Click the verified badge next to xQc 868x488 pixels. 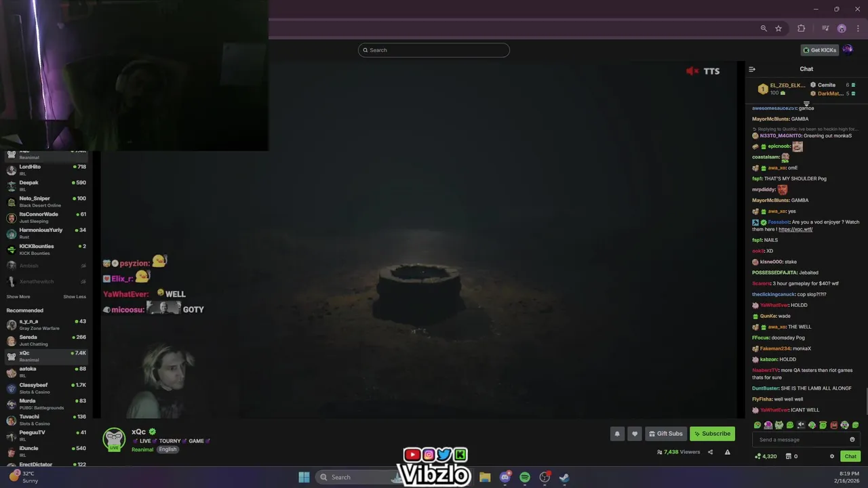click(153, 432)
